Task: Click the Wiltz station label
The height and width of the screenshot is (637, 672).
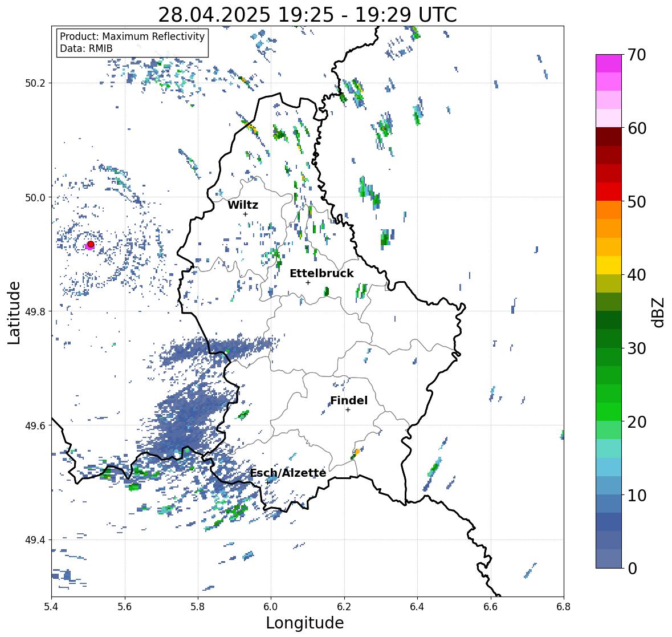Action: point(243,205)
